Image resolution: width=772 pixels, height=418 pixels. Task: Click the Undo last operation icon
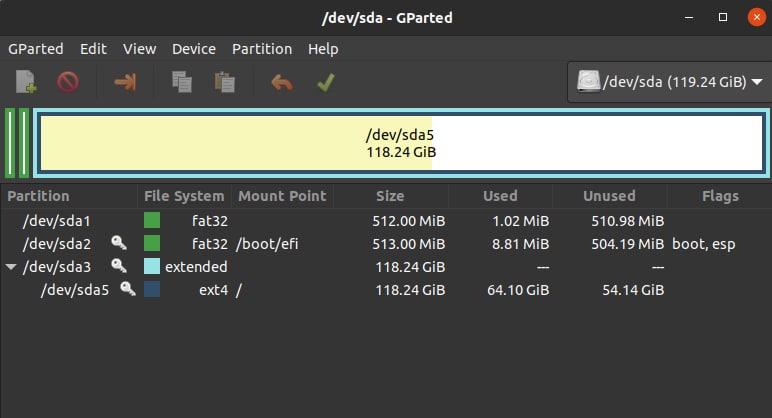(282, 83)
